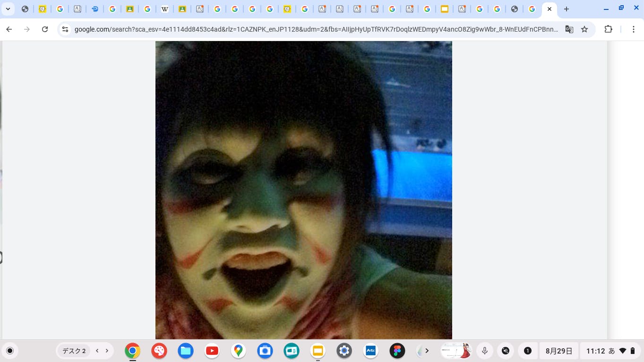This screenshot has width=644, height=362.
Task: Go back to the previous page
Action: (9, 29)
